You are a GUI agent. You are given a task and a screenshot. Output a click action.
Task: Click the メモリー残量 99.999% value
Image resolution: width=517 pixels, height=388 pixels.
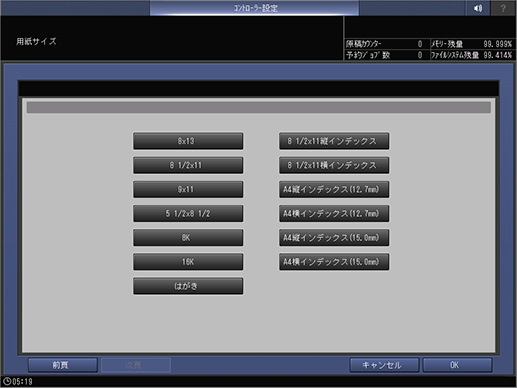coord(497,44)
